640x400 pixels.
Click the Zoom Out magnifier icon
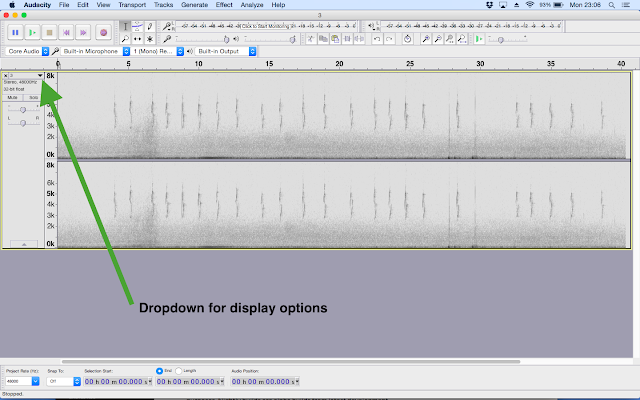coord(438,39)
